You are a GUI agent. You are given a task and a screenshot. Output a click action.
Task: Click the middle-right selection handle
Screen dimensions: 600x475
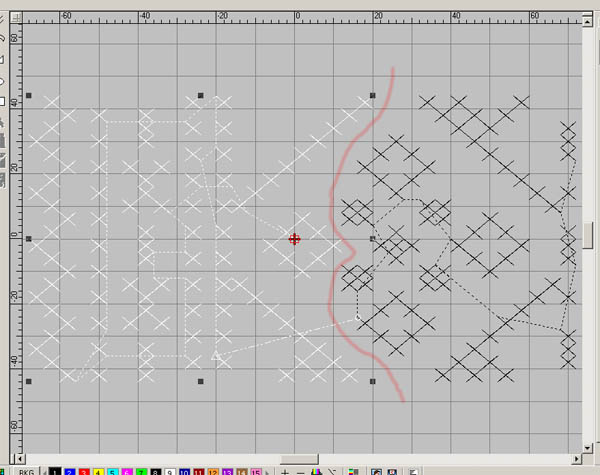[373, 238]
